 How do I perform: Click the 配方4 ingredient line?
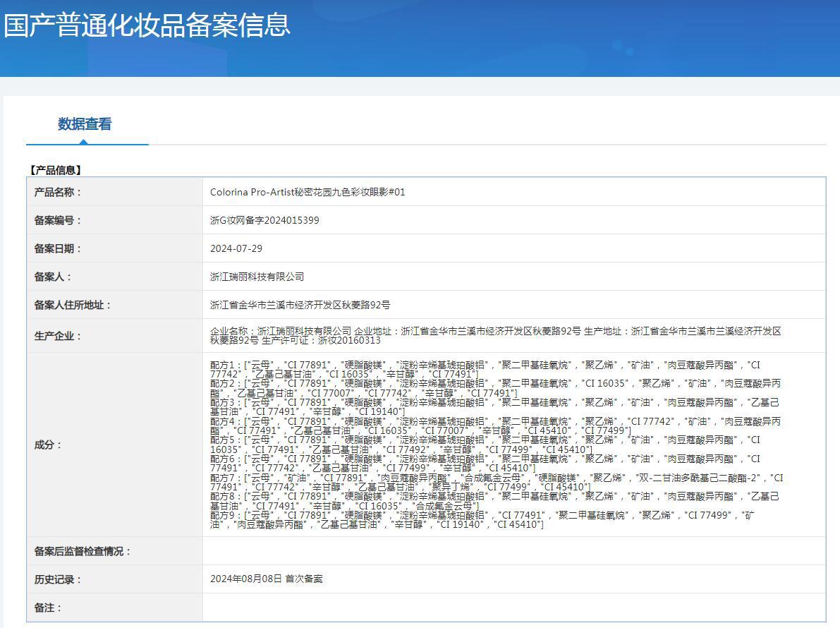click(x=496, y=426)
